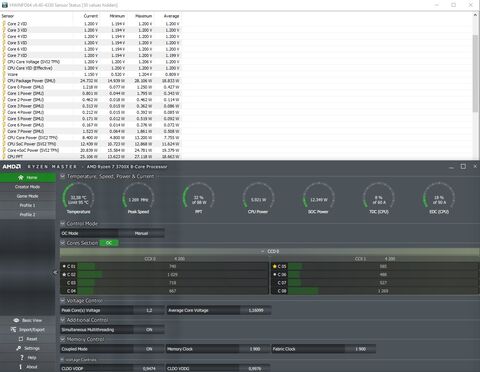The width and height of the screenshot is (480, 372).
Task: Click the dot marker on core C 01
Action: pos(64,266)
